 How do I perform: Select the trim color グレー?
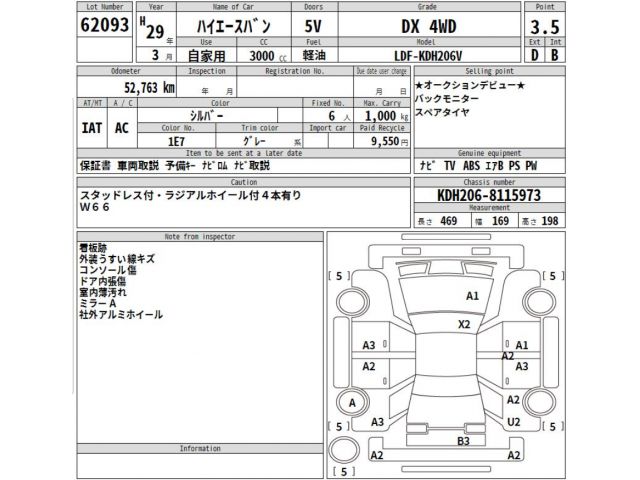[255, 141]
